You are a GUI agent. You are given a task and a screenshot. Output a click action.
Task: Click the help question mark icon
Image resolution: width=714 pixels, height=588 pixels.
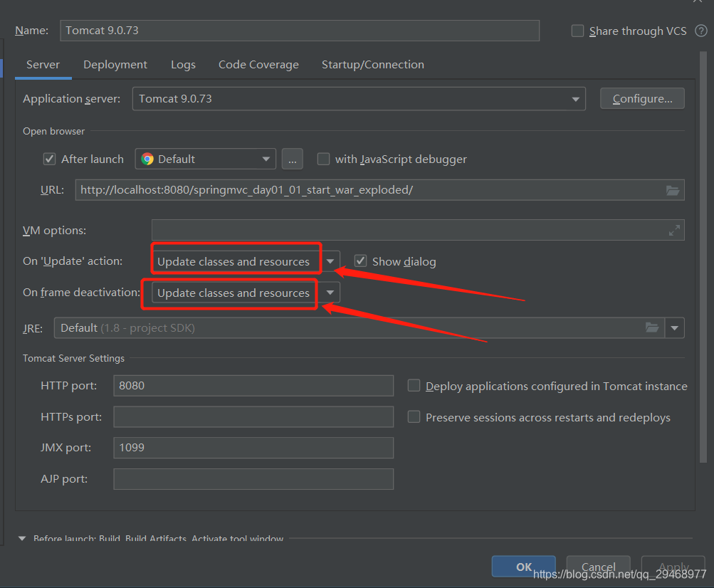(700, 31)
